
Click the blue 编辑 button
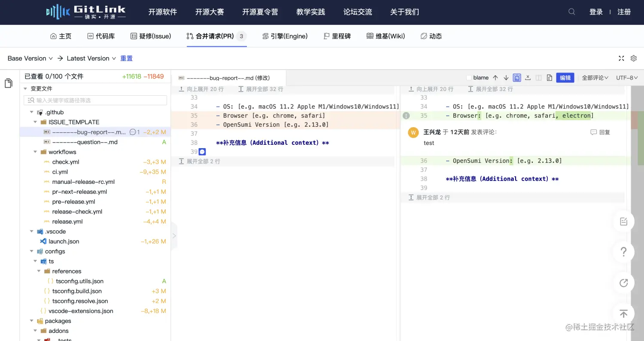565,78
